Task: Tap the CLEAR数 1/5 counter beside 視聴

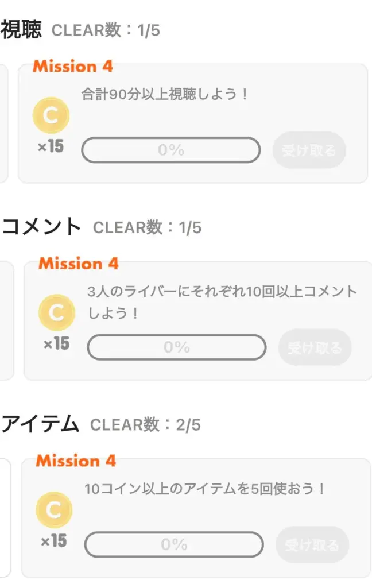Action: click(x=106, y=30)
